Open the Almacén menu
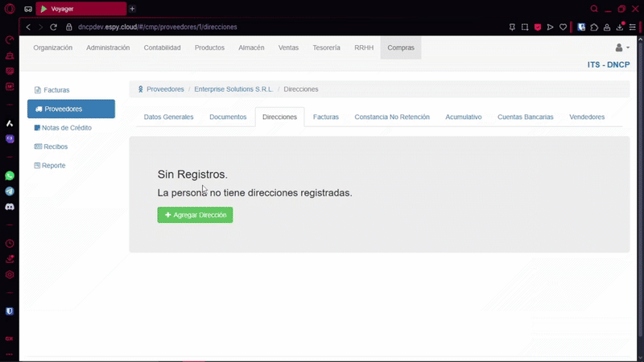Viewport: 644px width, 362px height. pos(251,47)
